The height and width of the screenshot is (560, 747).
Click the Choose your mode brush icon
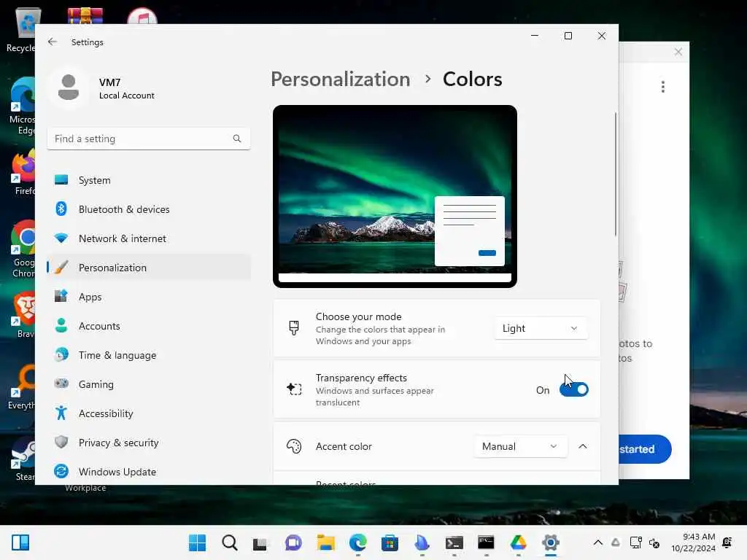[x=294, y=328]
